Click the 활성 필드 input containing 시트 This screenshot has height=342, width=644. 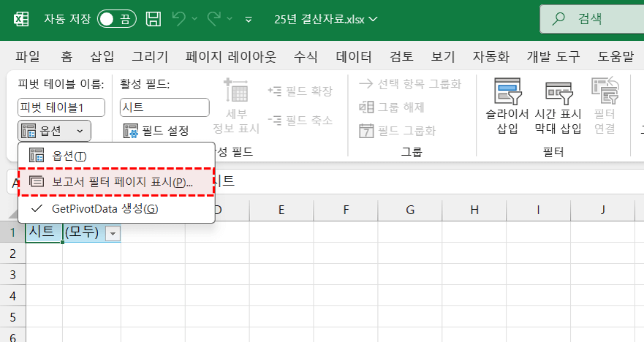click(164, 107)
